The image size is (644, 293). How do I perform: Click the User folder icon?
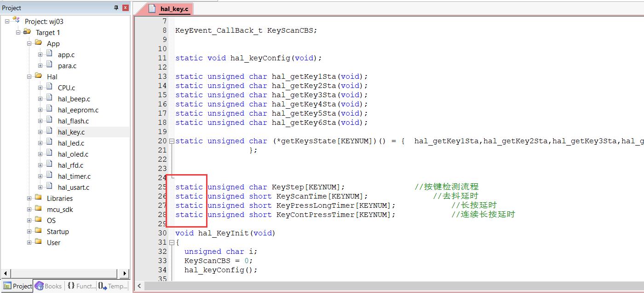pos(38,242)
